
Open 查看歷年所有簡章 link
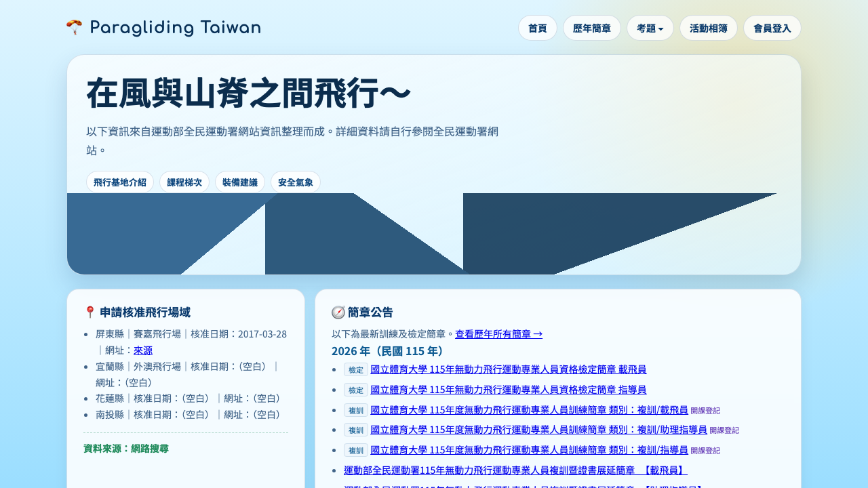498,334
